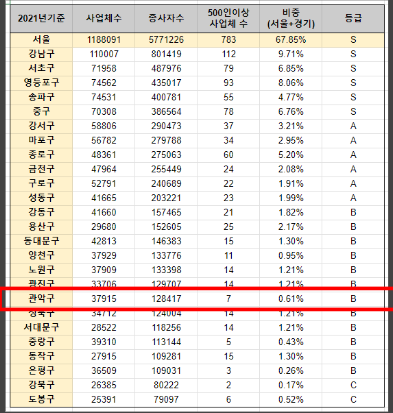Click the 1188091 cell for 서울
This screenshot has height=413, width=393.
pos(104,40)
